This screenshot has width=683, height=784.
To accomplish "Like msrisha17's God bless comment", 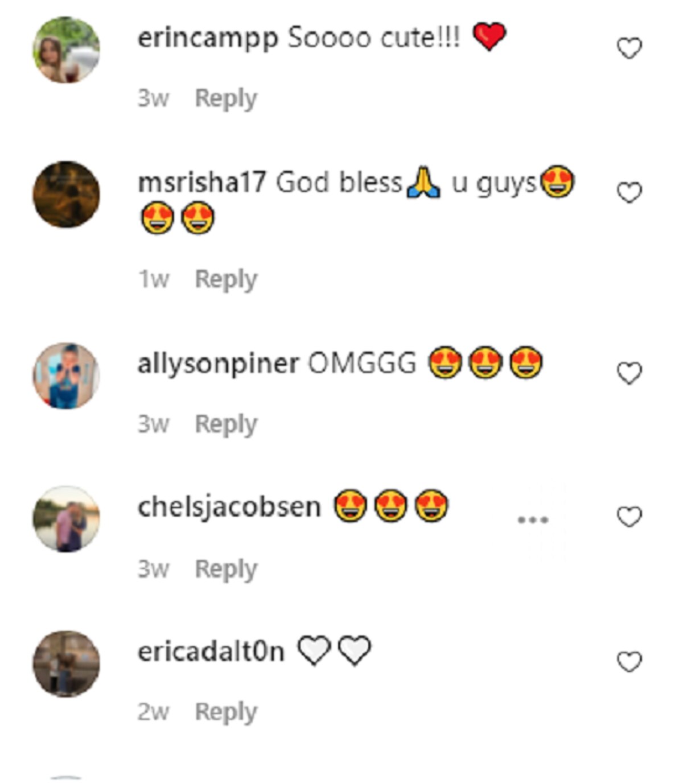I will click(629, 193).
